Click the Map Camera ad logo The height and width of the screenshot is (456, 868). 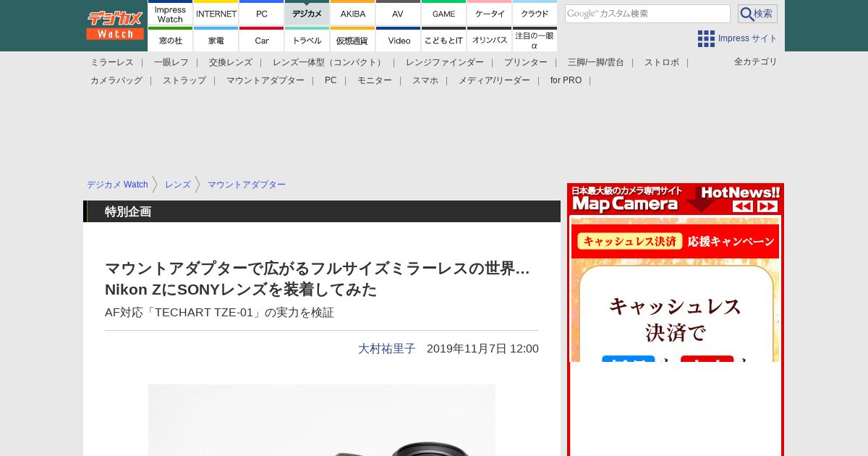tap(625, 204)
